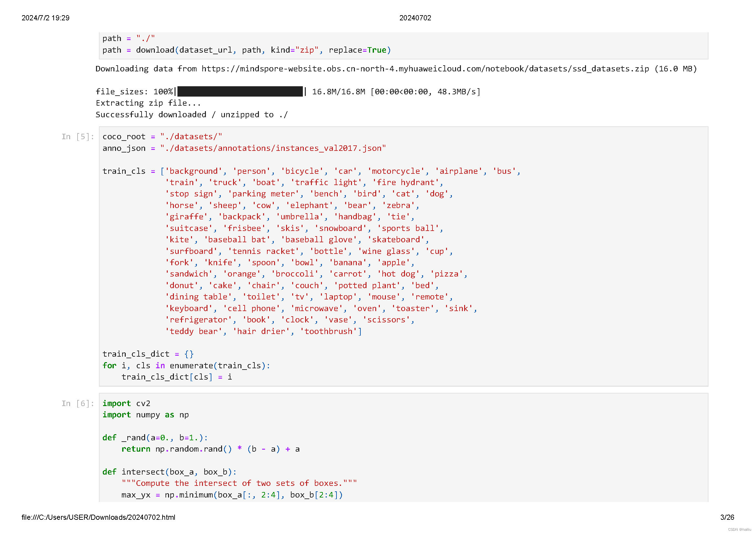
Task: Click 'traffic light' class string
Action: (x=326, y=183)
